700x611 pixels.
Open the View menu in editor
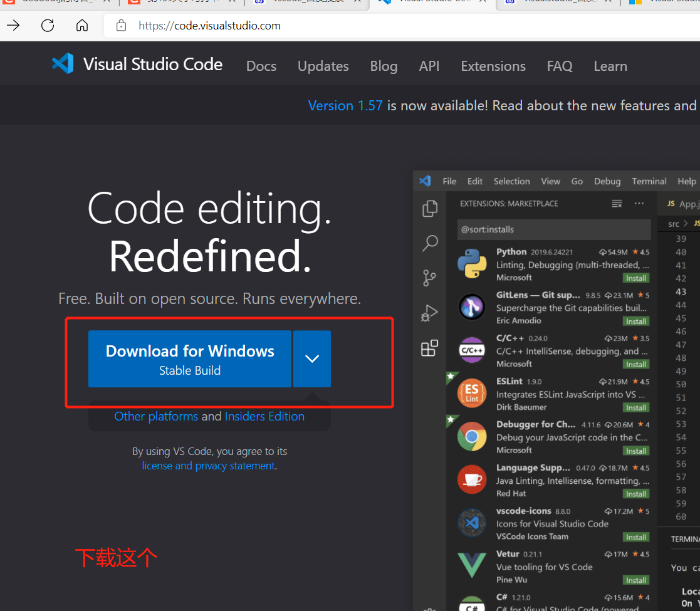click(x=550, y=181)
